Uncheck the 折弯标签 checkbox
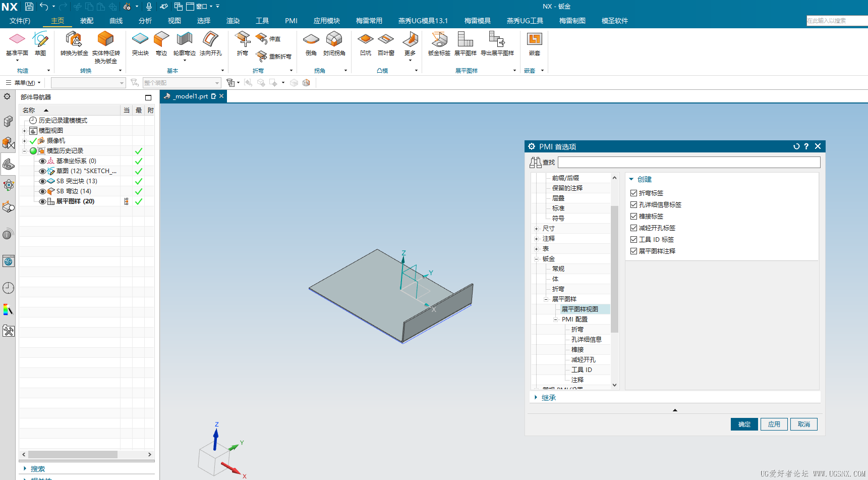The width and height of the screenshot is (868, 480). [x=633, y=193]
